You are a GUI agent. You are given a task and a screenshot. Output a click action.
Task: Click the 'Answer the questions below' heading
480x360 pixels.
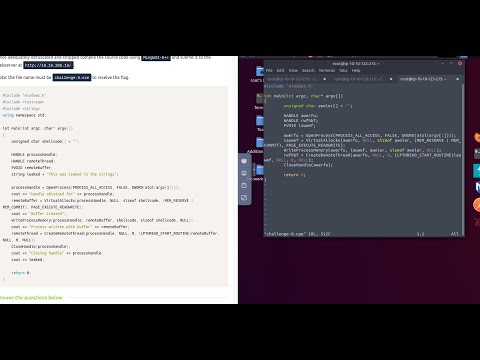pyautogui.click(x=31, y=298)
